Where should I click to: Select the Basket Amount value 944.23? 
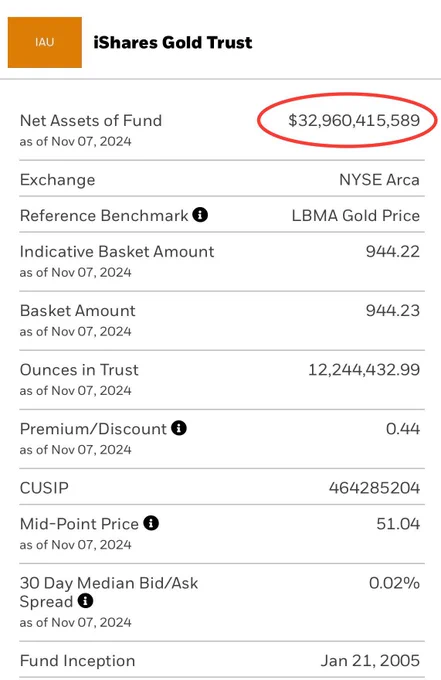coord(393,311)
